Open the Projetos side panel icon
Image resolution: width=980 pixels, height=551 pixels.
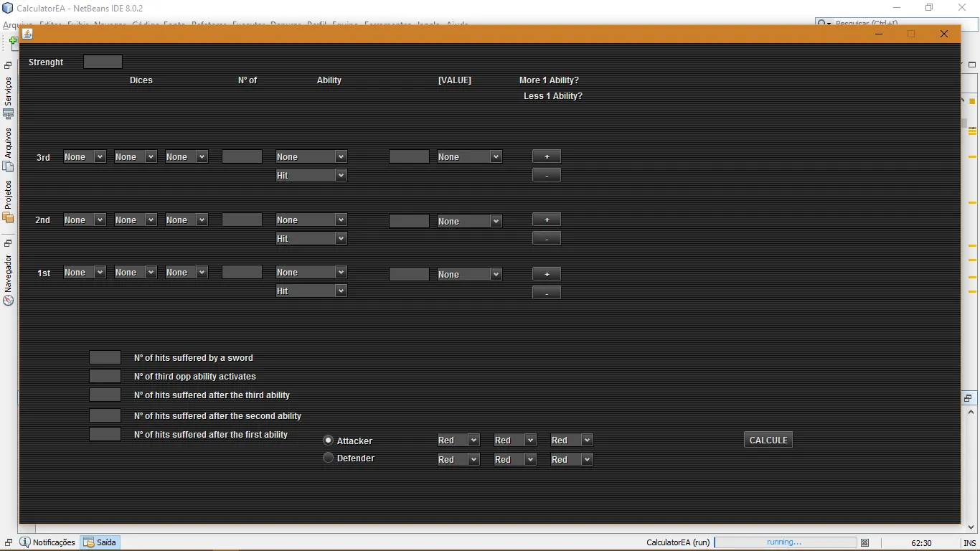coord(9,201)
